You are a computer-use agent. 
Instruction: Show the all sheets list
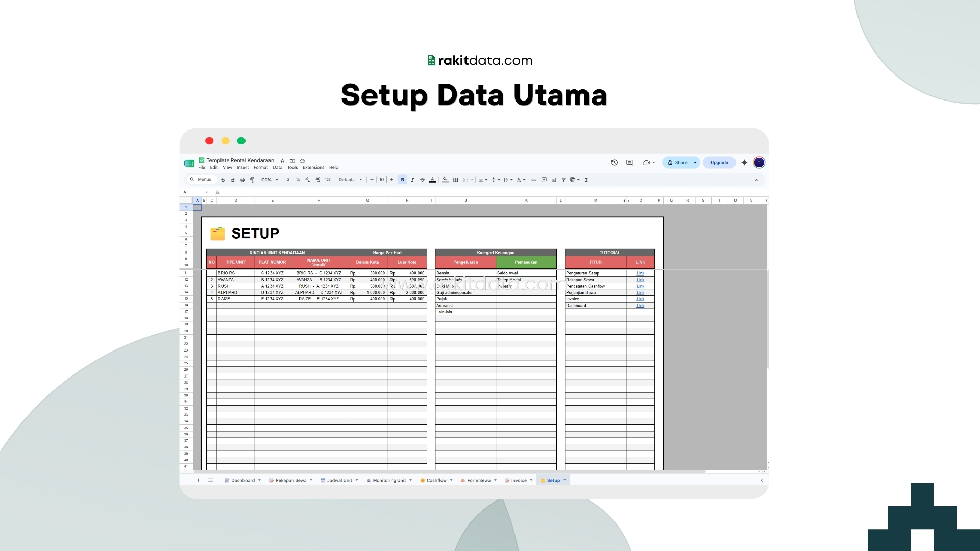point(210,480)
